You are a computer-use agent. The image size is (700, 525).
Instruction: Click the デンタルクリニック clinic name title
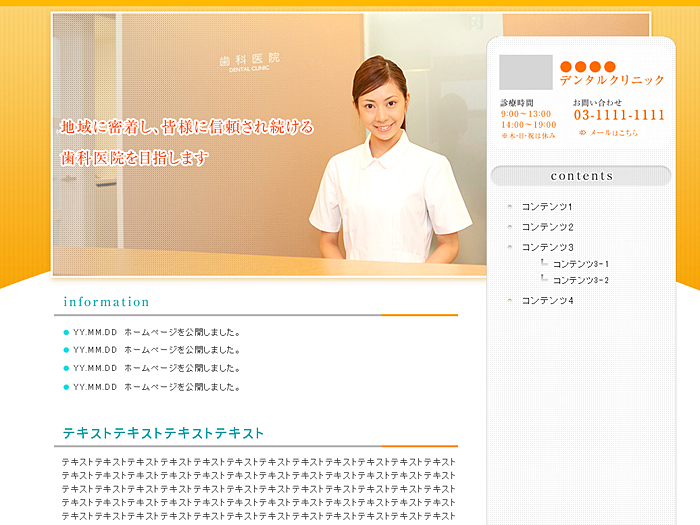pos(612,80)
